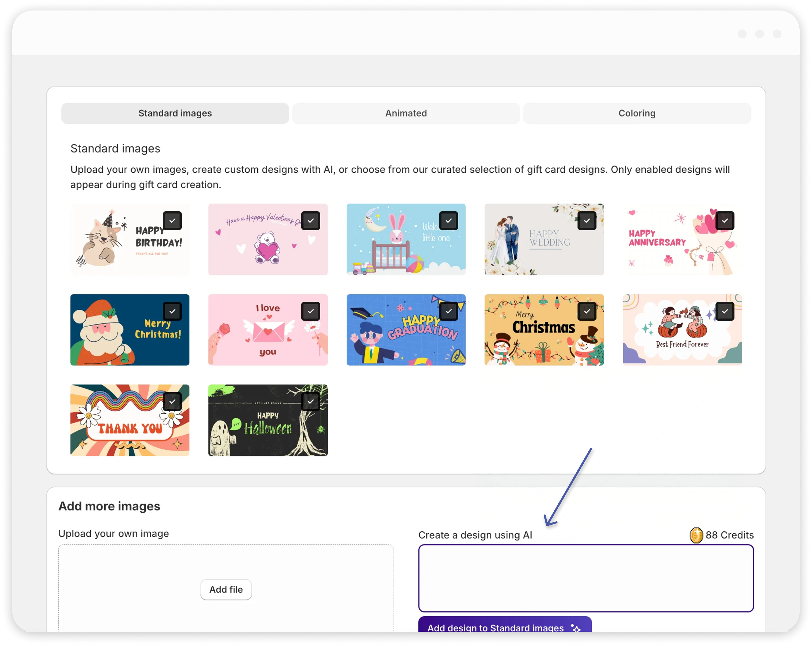This screenshot has height=646, width=812.
Task: Select the Happy Anniversary bouquet thumbnail
Action: coord(682,239)
